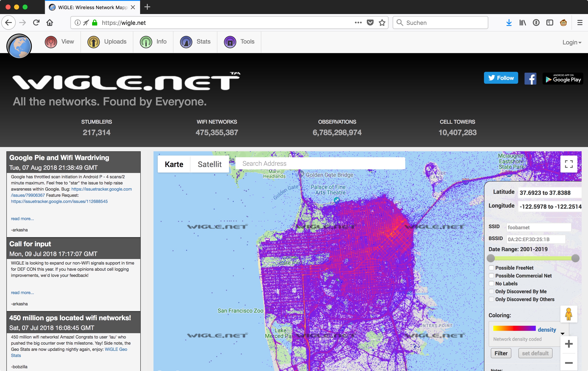Image resolution: width=588 pixels, height=371 pixels.
Task: Toggle map fullscreen view
Action: click(568, 164)
